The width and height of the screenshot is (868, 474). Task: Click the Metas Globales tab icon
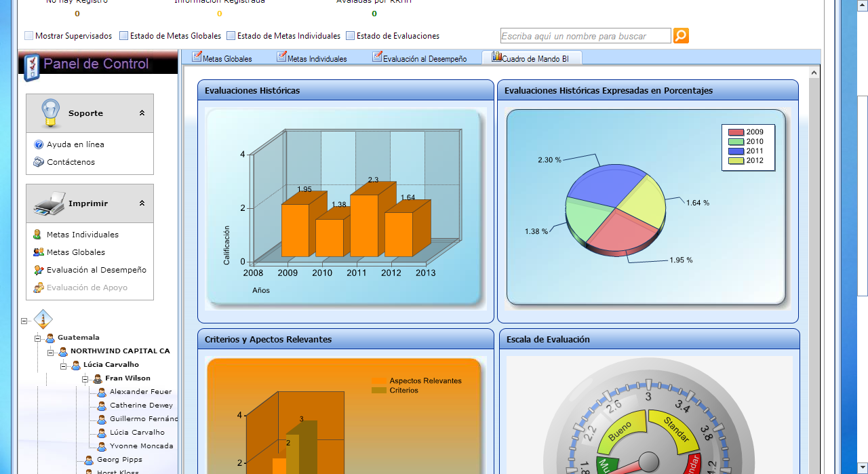click(197, 57)
